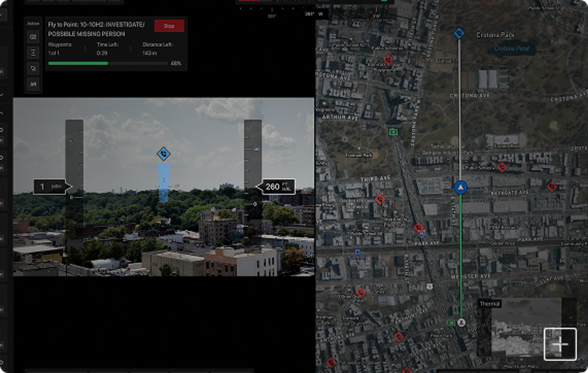Click the green highway shield beside the pilot icon
This screenshot has height=373, width=588.
(x=451, y=323)
